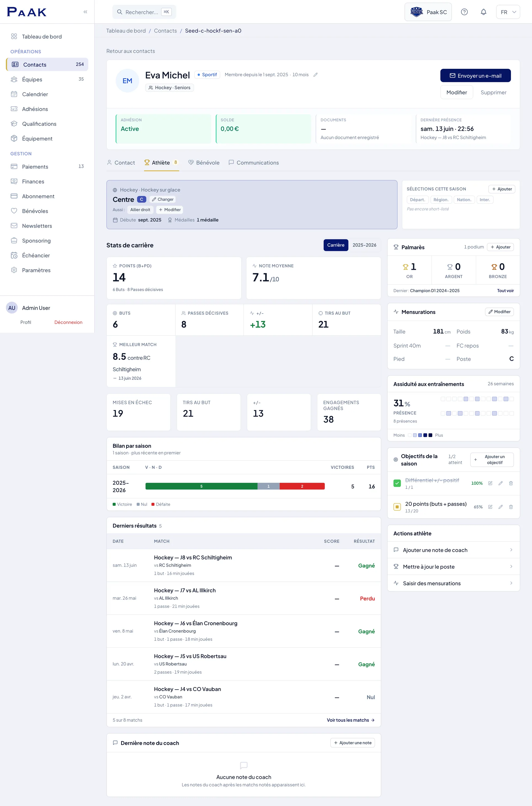The width and height of the screenshot is (532, 806).
Task: Click trash icon for Différentiel +/- positif objective
Action: pos(511,483)
